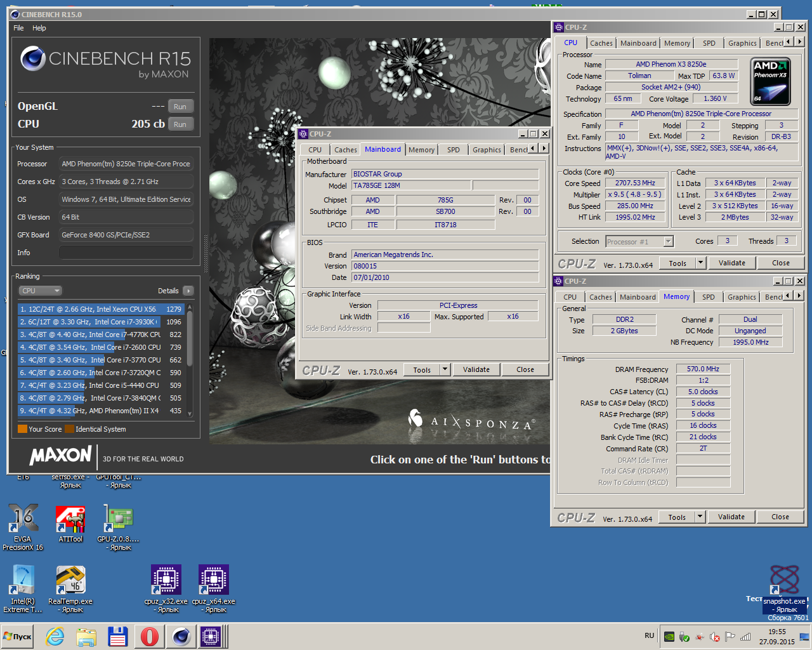Click the Details arrow button in Ranking

coord(188,291)
